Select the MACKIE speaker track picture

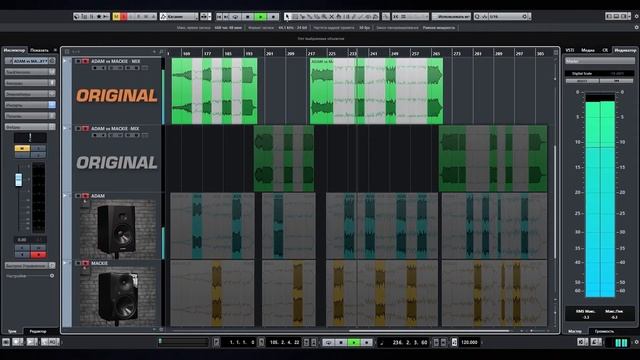118,296
